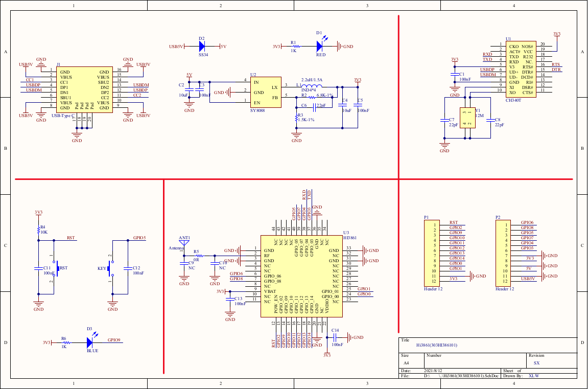588x389 pixels.
Task: Select capacitor C6 22pF symbol
Action: (x=314, y=108)
